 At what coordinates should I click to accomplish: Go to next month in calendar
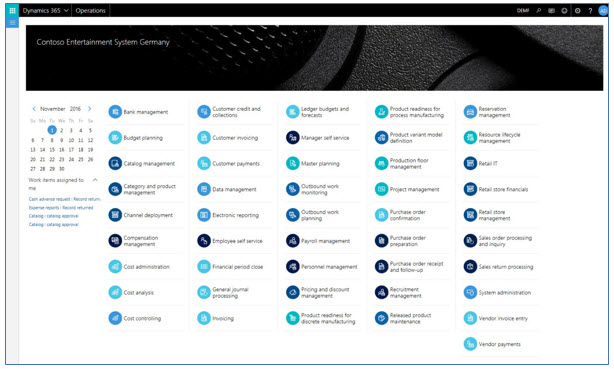(90, 109)
